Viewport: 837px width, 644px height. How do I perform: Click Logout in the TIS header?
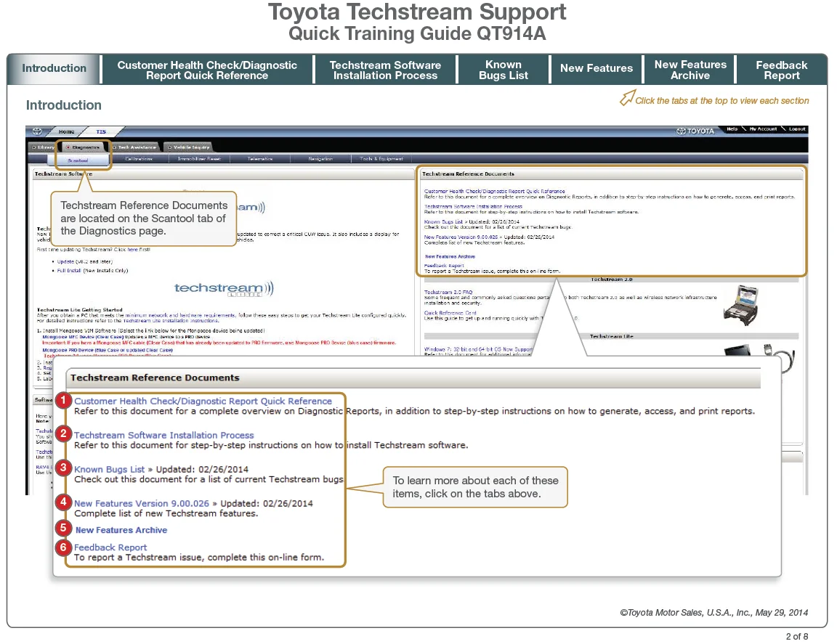pos(796,129)
